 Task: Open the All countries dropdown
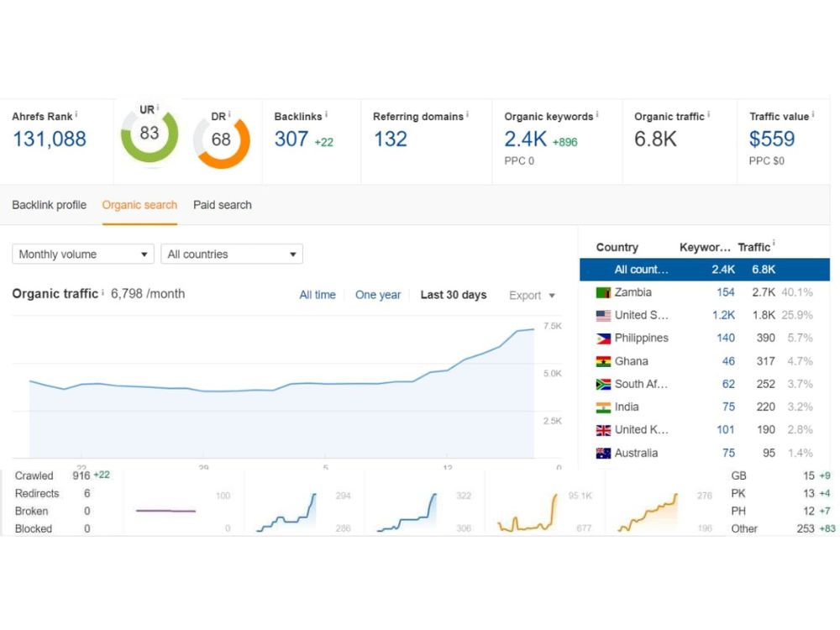(232, 254)
